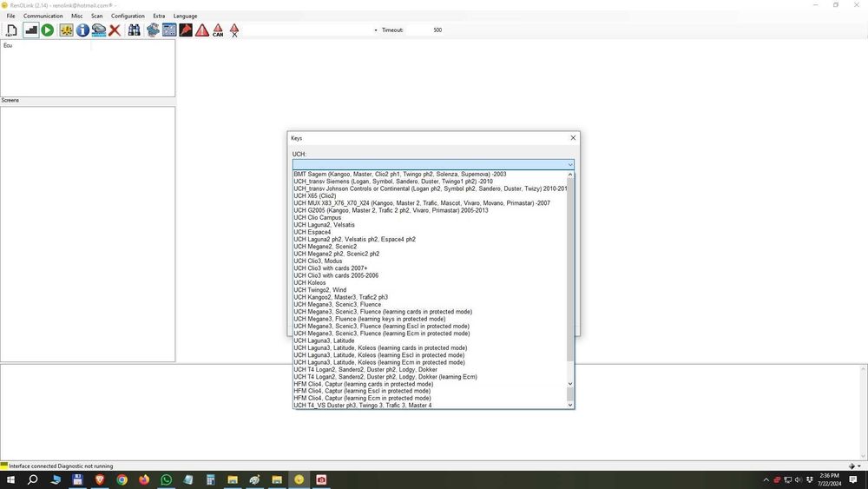
Task: Open the Extra menu
Action: tap(159, 16)
